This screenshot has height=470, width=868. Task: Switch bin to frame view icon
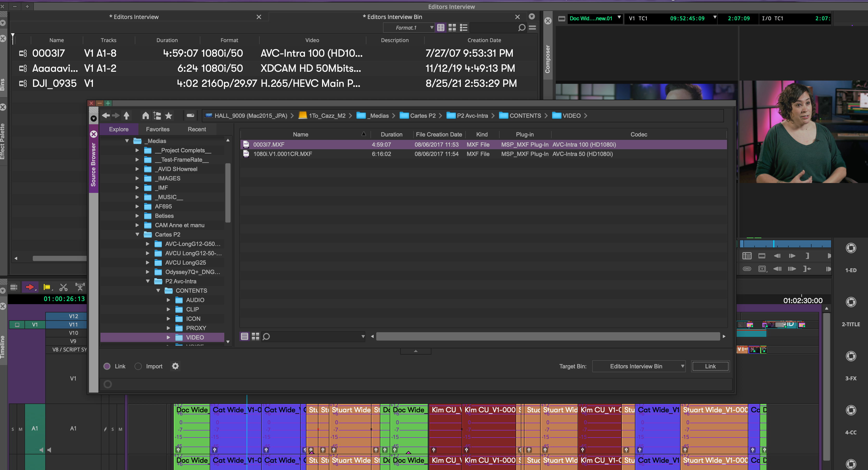point(452,28)
